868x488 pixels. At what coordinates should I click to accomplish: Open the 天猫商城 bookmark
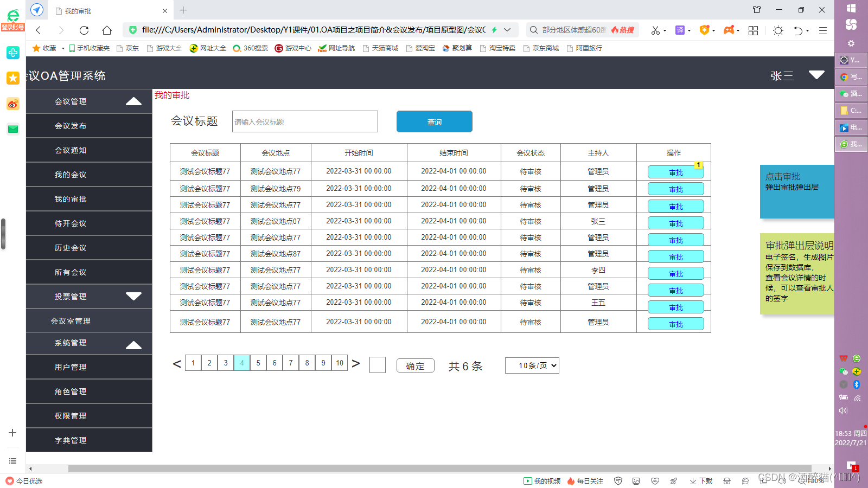pyautogui.click(x=380, y=48)
